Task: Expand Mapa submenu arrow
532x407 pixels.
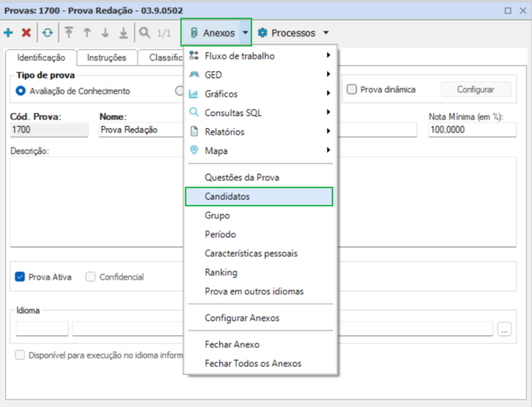Action: (x=328, y=150)
